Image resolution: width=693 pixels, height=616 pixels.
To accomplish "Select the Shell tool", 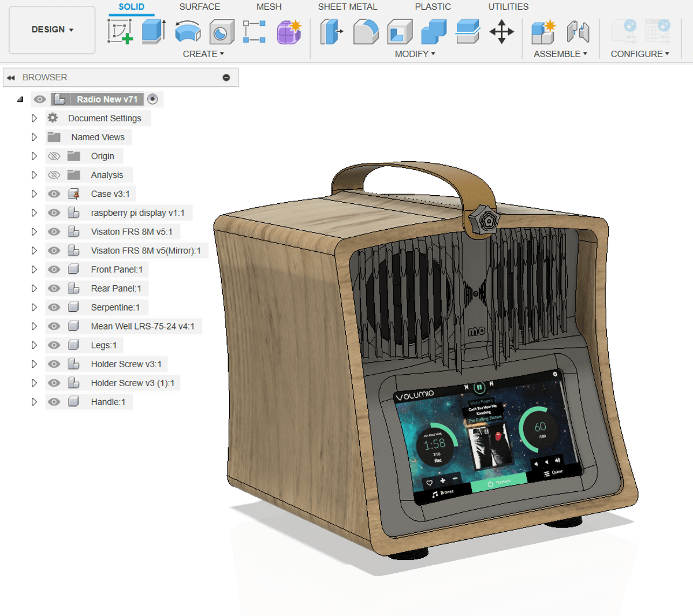I will coord(400,31).
